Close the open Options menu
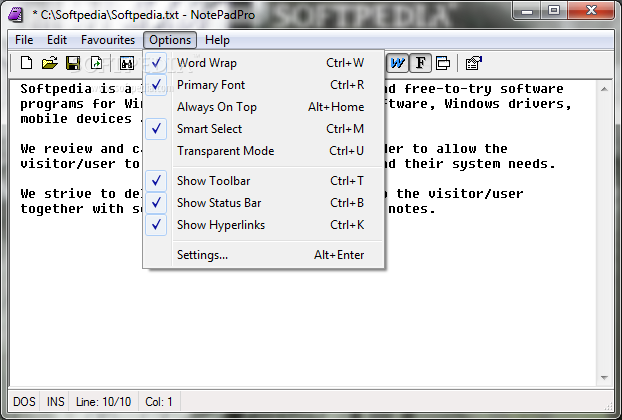The width and height of the screenshot is (622, 420). tap(170, 40)
